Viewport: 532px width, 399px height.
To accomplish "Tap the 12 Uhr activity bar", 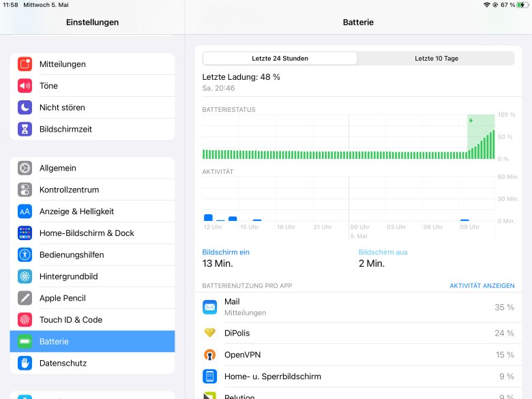I will [x=208, y=218].
